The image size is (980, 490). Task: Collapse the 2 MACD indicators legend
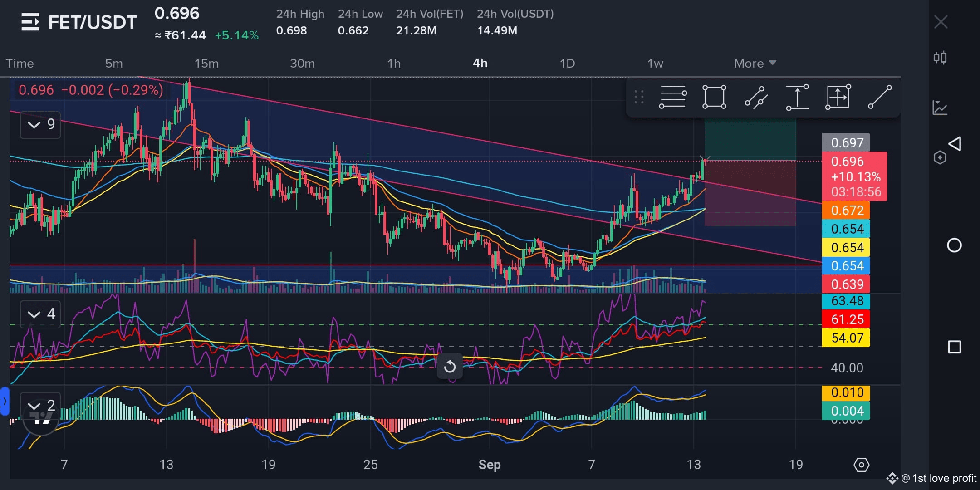click(x=40, y=405)
